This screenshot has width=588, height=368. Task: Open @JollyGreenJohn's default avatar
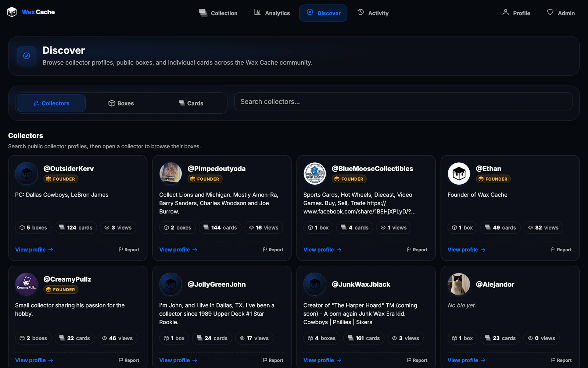point(171,284)
